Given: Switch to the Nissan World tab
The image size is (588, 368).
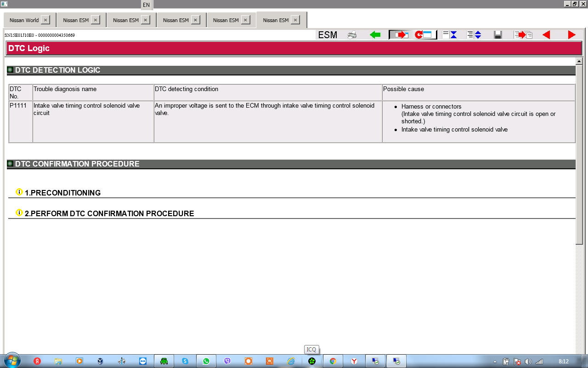Looking at the screenshot, I should 24,20.
